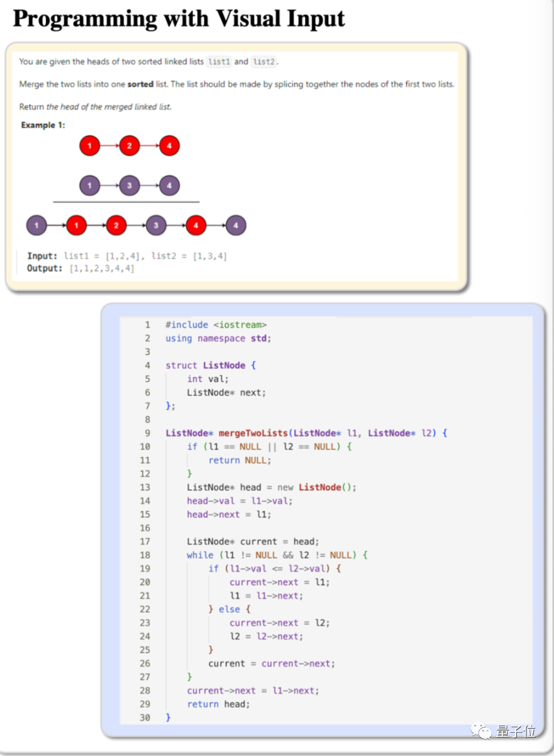Viewport: 554px width, 756px height.
Task: Click the italic "the head of the merged linked list"
Action: pos(109,107)
